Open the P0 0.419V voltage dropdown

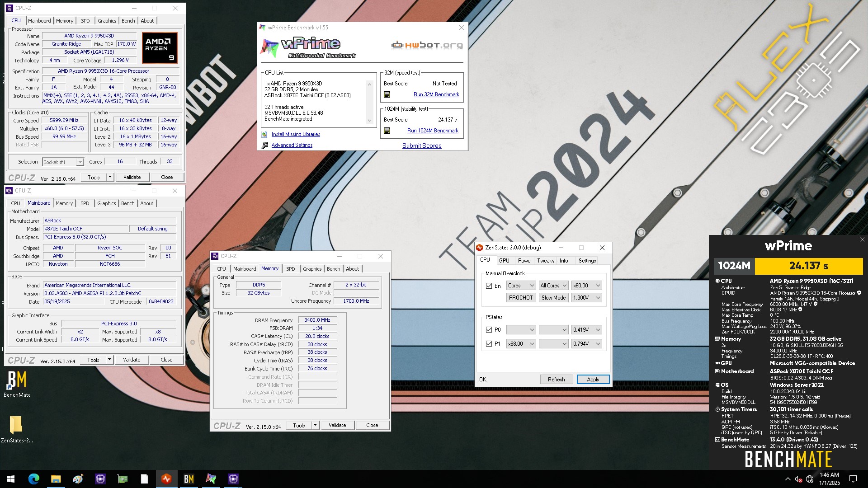tap(586, 330)
